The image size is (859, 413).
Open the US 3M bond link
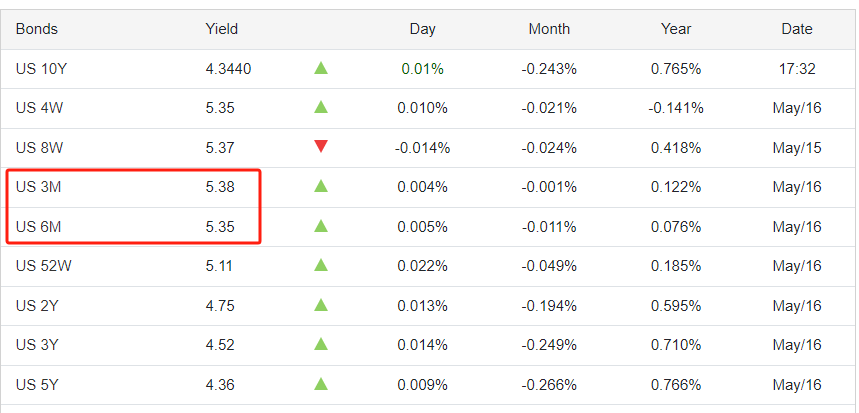pyautogui.click(x=36, y=187)
